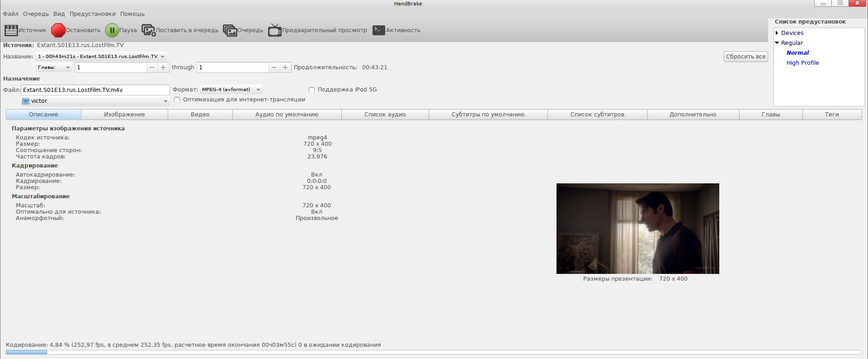
Task: Decrease the end chapter value
Action: 274,67
